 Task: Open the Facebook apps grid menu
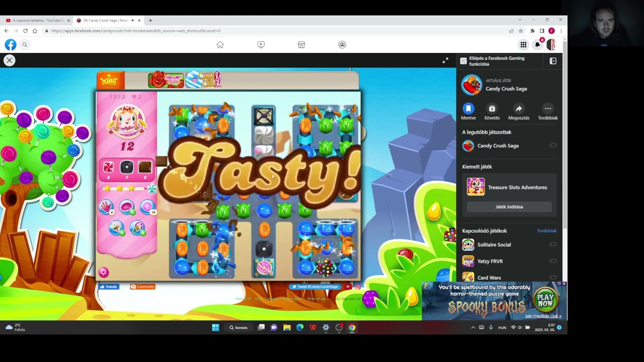523,45
